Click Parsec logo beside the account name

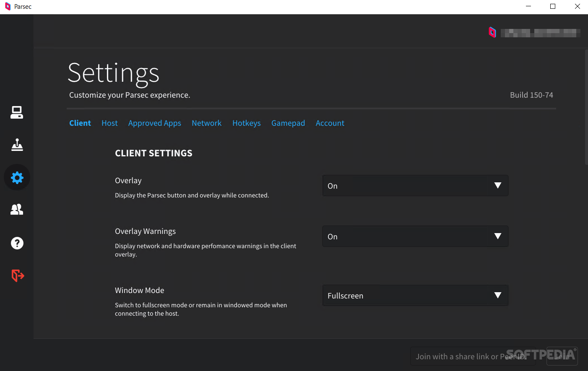(492, 32)
